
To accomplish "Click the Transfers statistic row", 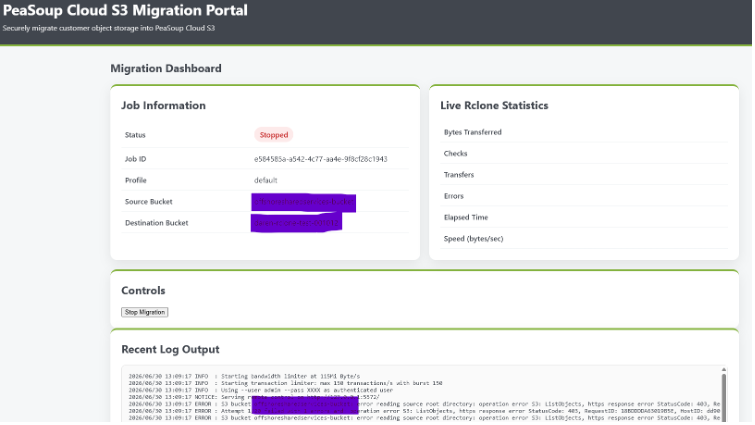I will pyautogui.click(x=585, y=175).
